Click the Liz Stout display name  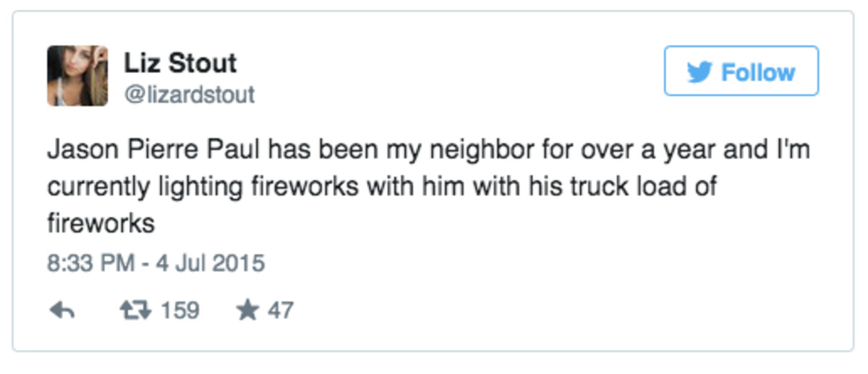click(180, 63)
